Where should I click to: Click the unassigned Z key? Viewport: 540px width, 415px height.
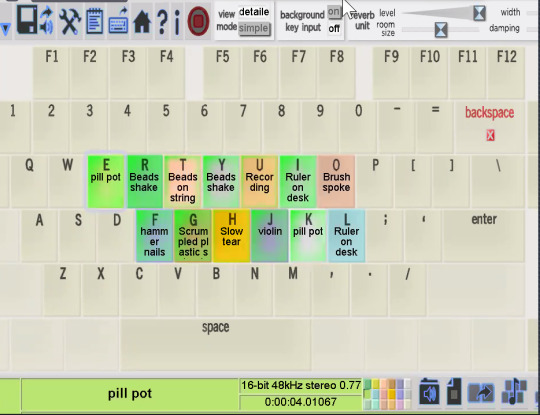pos(63,290)
